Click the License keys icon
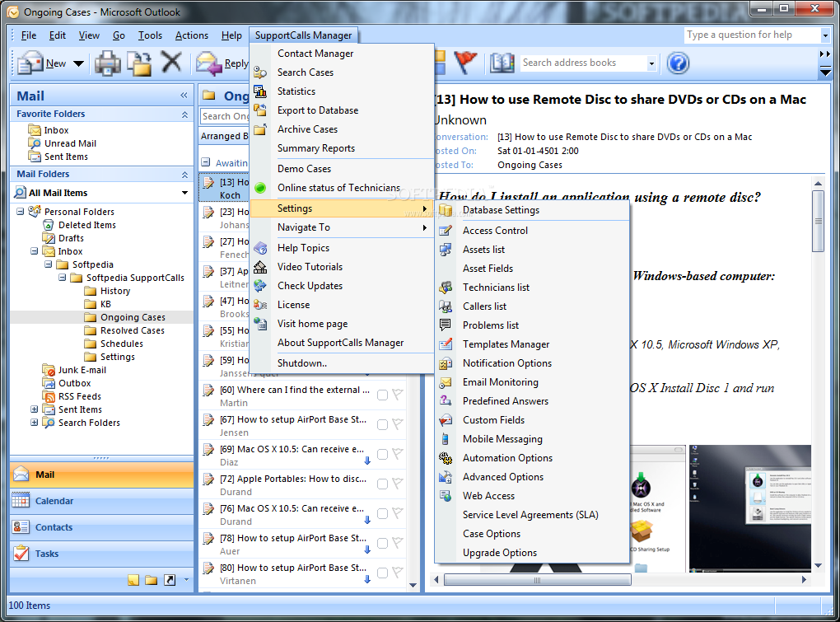The image size is (840, 622). pos(260,305)
